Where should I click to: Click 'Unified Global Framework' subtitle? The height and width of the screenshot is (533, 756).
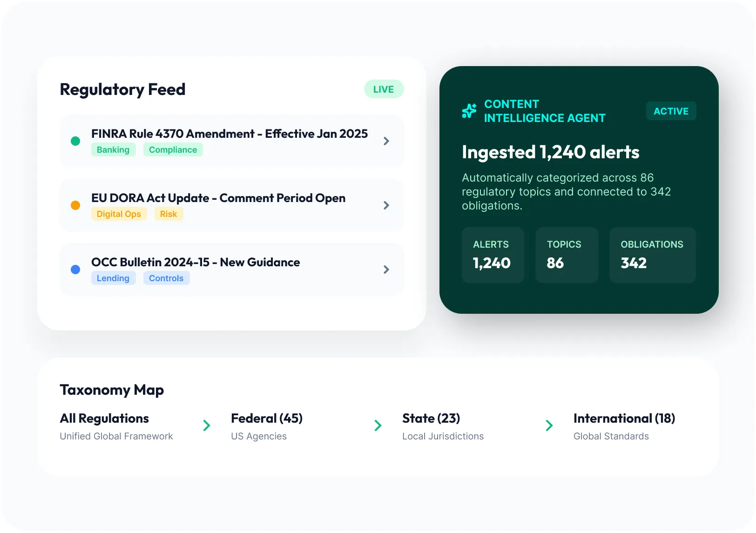click(116, 437)
